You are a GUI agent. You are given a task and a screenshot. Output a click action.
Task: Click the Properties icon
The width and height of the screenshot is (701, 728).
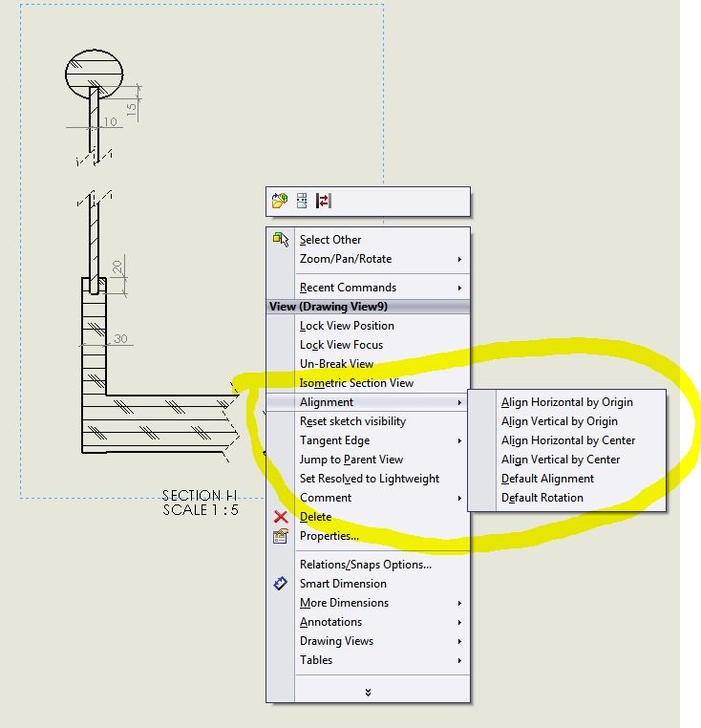coord(281,536)
